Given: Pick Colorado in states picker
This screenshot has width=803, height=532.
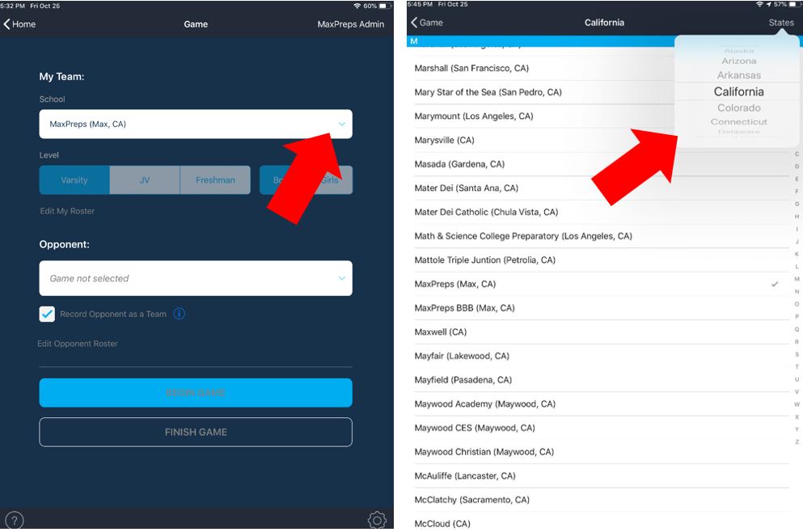Looking at the screenshot, I should [738, 108].
